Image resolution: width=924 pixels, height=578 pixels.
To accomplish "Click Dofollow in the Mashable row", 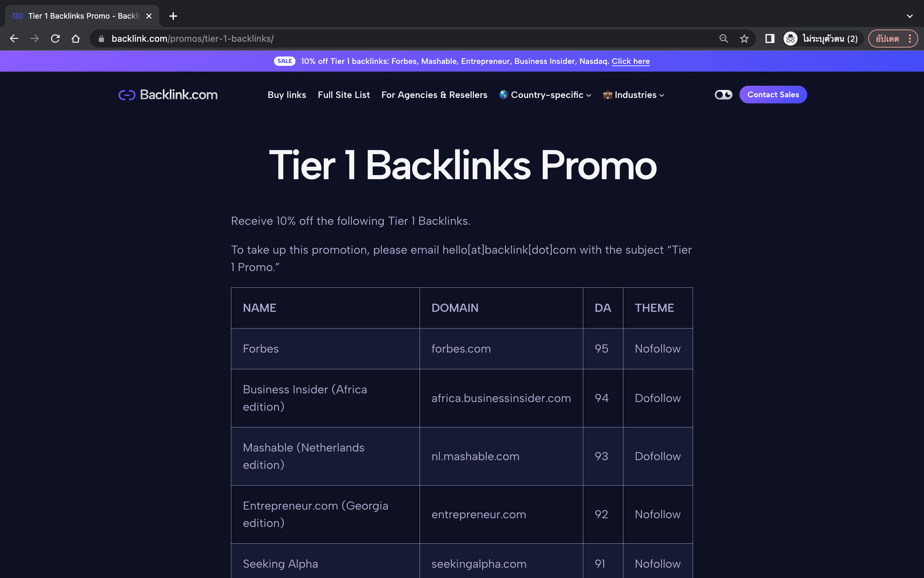I will tap(657, 456).
